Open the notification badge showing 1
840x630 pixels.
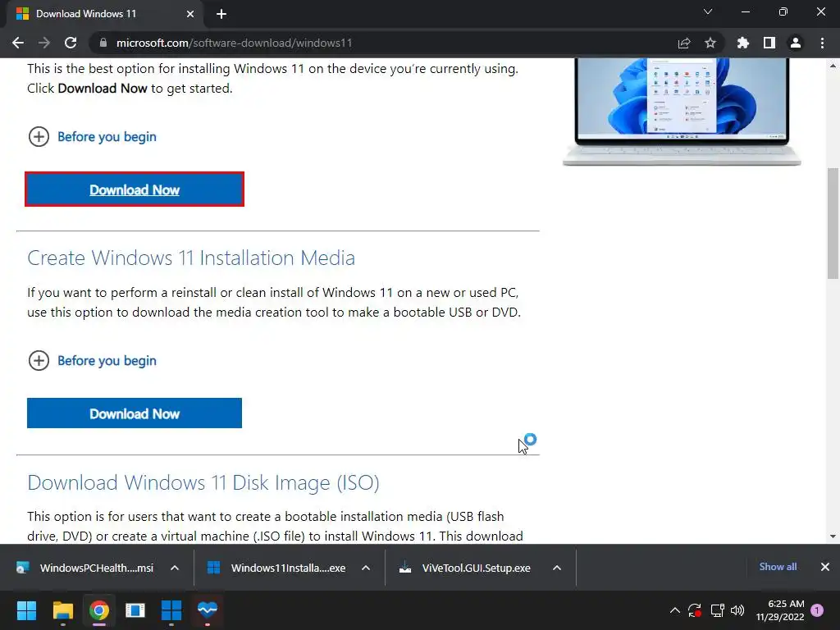[817, 610]
